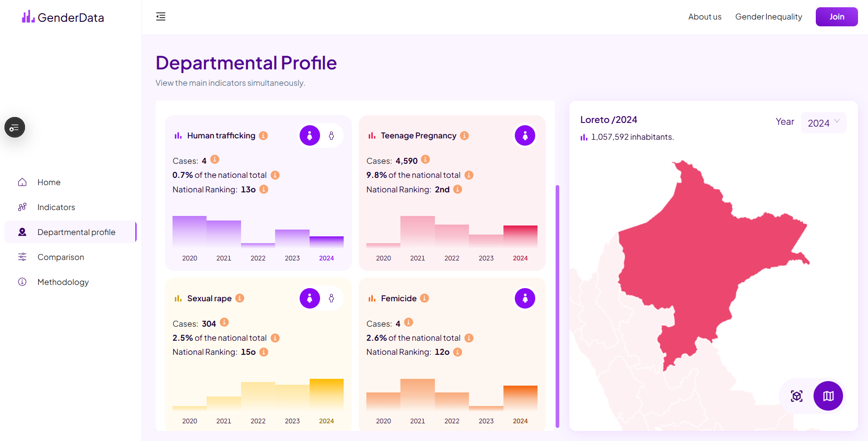Show info for 2.5% of the national total
Image resolution: width=868 pixels, height=441 pixels.
tap(275, 338)
